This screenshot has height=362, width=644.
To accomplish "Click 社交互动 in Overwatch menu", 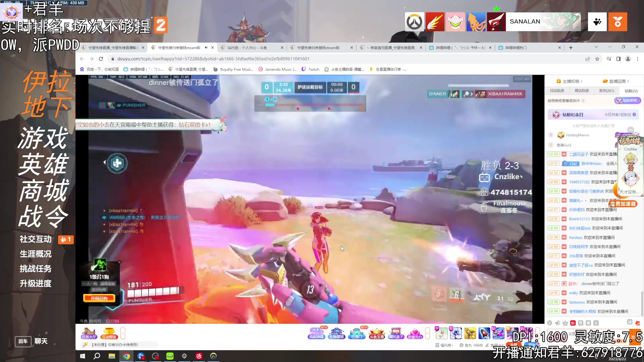I will pyautogui.click(x=36, y=239).
